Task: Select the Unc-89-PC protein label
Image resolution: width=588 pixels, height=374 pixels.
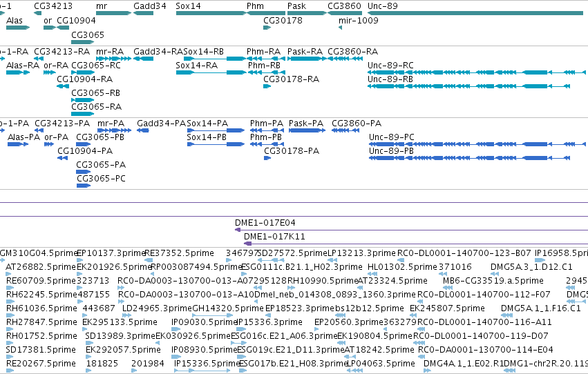Action: pyautogui.click(x=392, y=137)
